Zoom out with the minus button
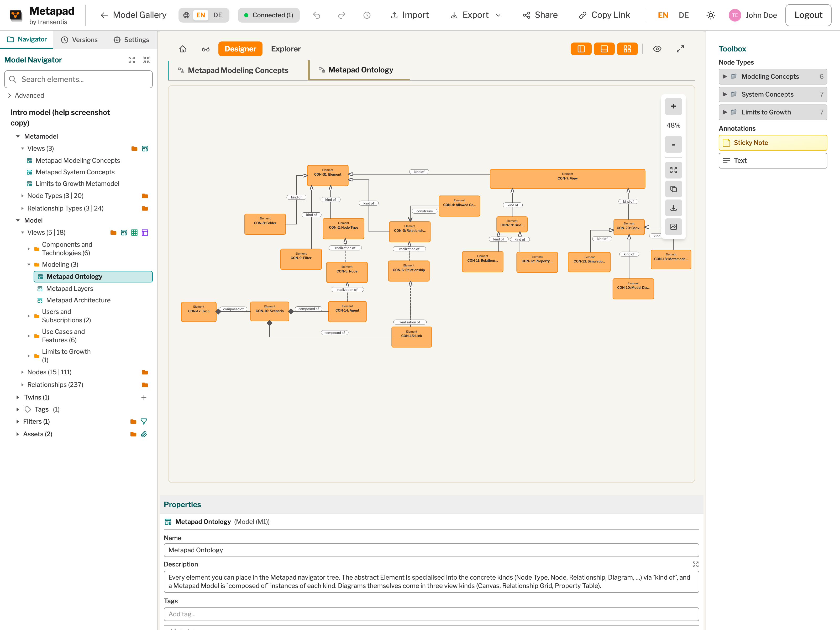This screenshot has height=630, width=840. [x=673, y=145]
